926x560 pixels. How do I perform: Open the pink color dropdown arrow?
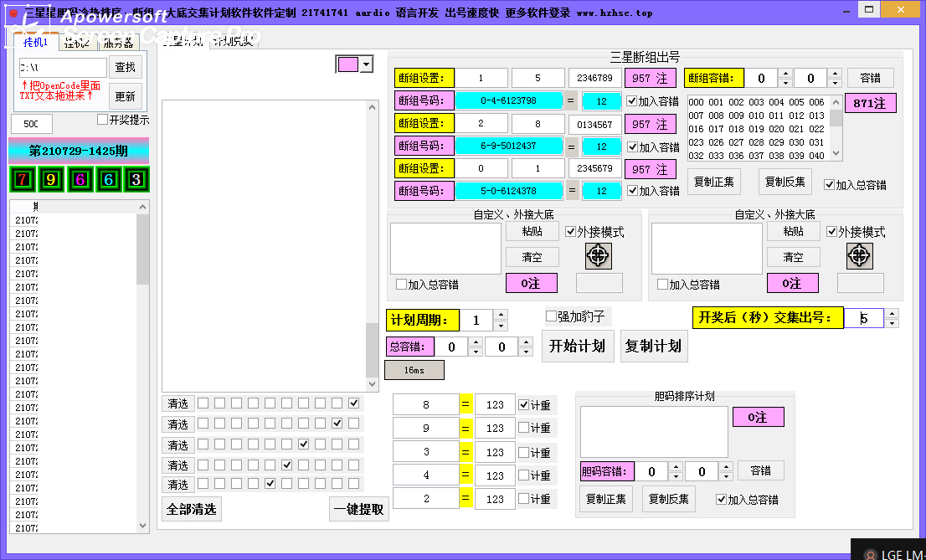[x=367, y=64]
